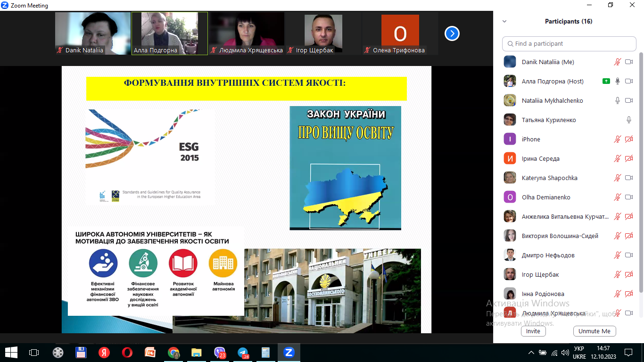This screenshot has height=362, width=644.
Task: Open Google Chrome from the taskbar
Action: (x=173, y=352)
